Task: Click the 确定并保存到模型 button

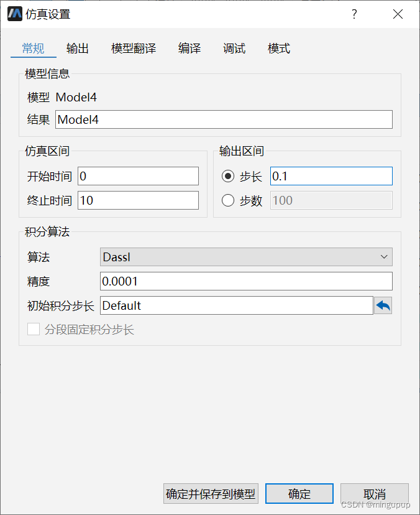Action: coord(209,493)
